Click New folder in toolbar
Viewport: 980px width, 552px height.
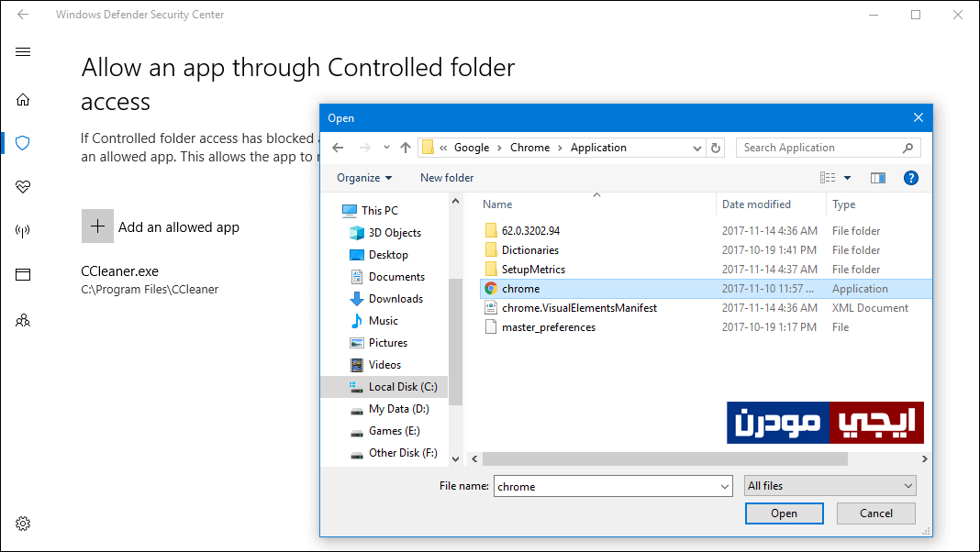tap(447, 178)
